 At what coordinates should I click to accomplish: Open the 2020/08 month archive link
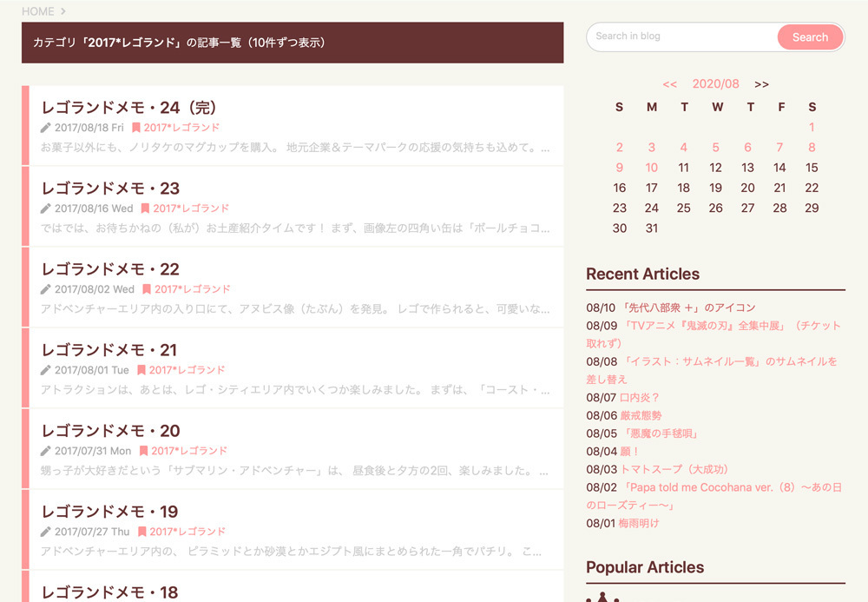[x=715, y=83]
